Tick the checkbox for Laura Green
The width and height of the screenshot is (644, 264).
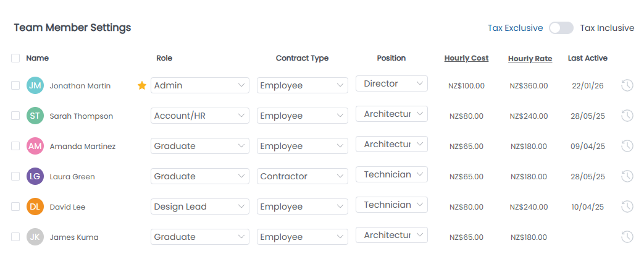pyautogui.click(x=15, y=176)
